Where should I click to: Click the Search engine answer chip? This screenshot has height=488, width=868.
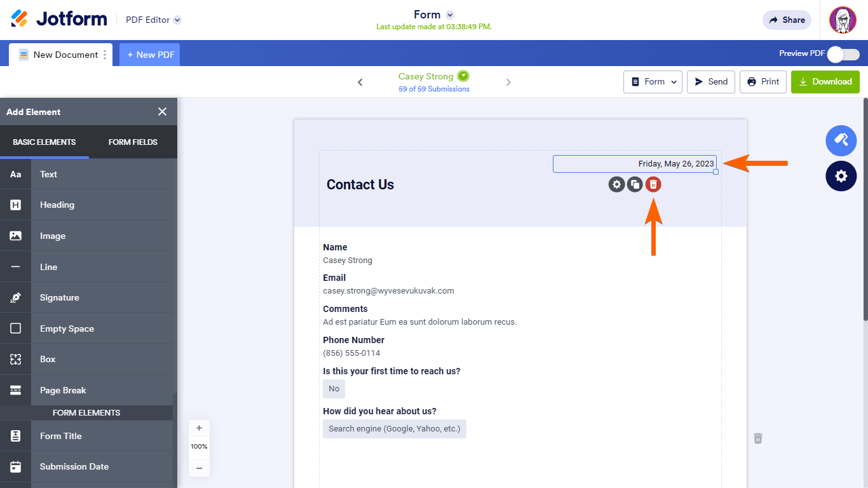pos(395,429)
